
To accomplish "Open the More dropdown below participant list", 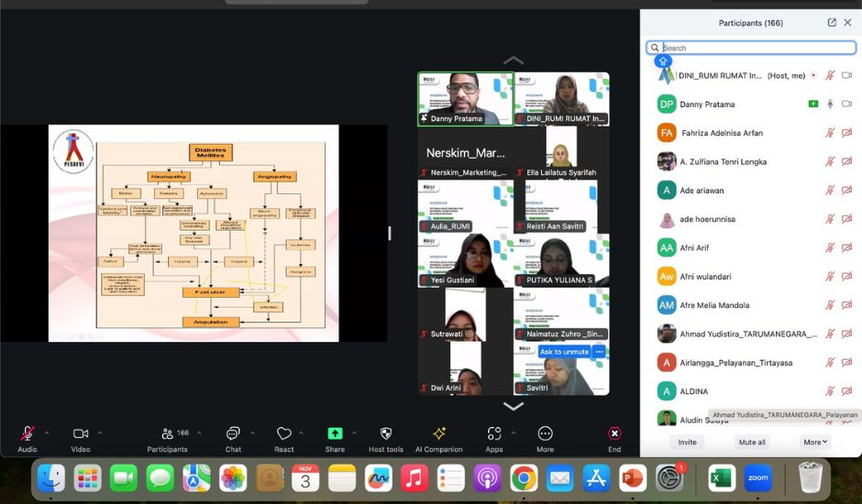I will pos(815,442).
